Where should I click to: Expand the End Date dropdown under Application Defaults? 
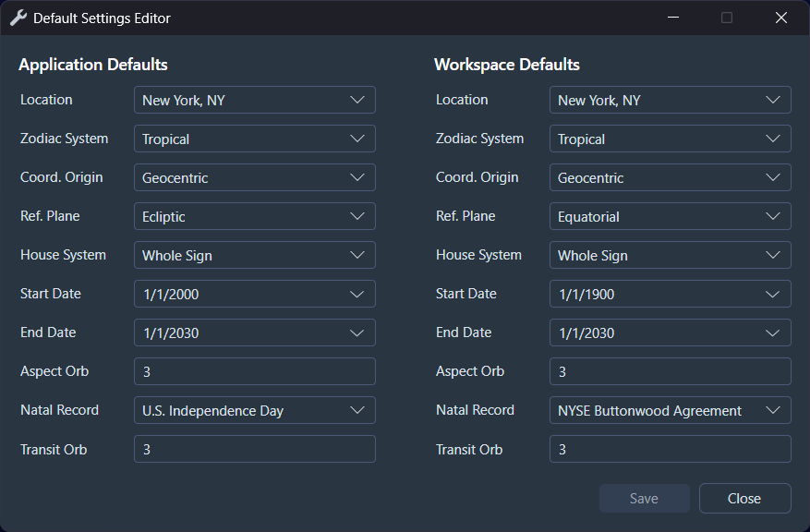pos(254,332)
